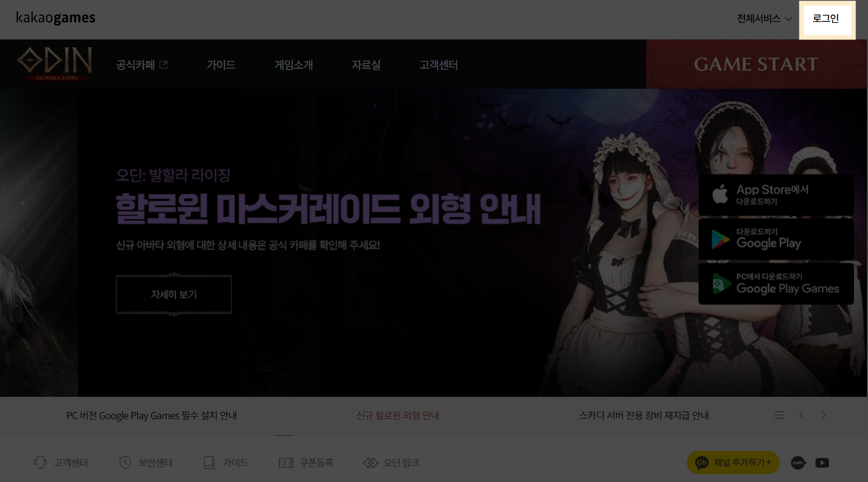The image size is (868, 482).
Task: Click the 오딘 링크 diamond icon
Action: tap(371, 462)
